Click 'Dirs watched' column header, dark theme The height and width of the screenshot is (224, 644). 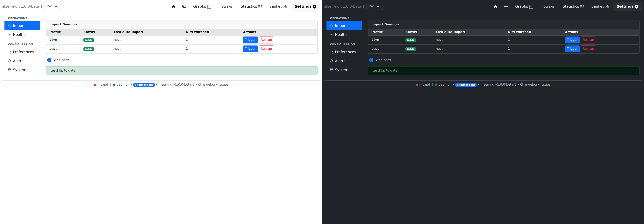(519, 32)
